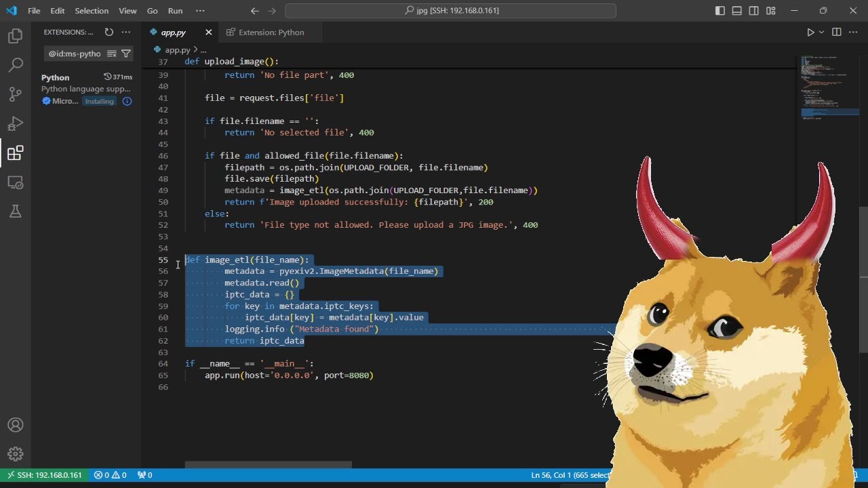Screen dimensions: 868x488
Task: Split the editor to the right
Action: 836,32
